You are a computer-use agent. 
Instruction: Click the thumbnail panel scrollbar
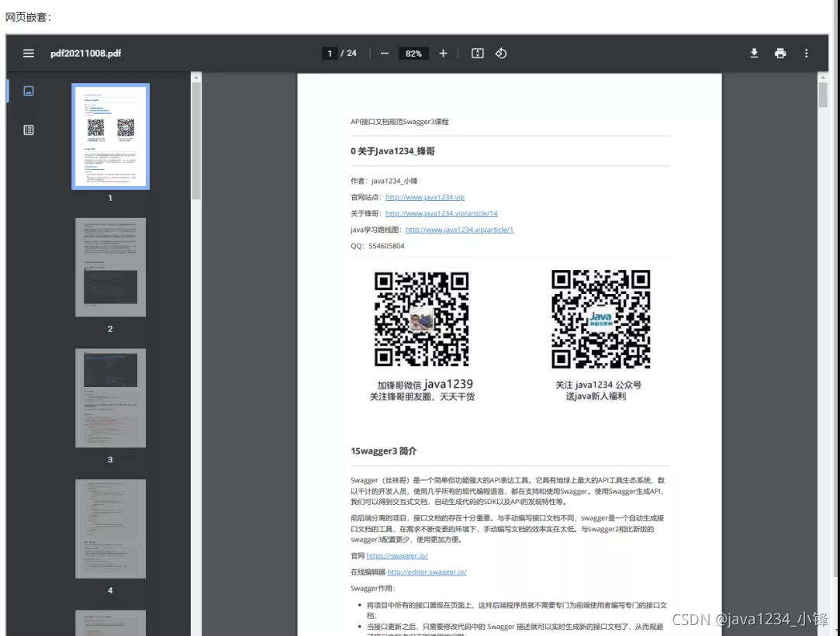[x=196, y=140]
